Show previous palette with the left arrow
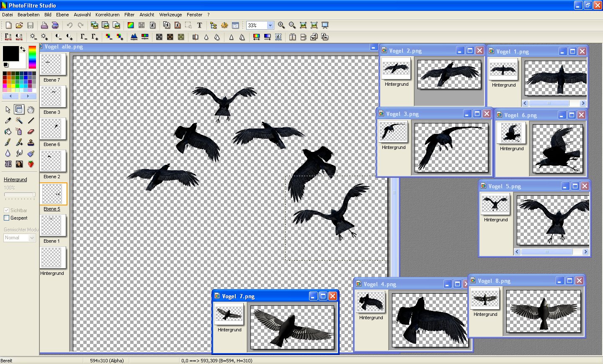 point(10,96)
